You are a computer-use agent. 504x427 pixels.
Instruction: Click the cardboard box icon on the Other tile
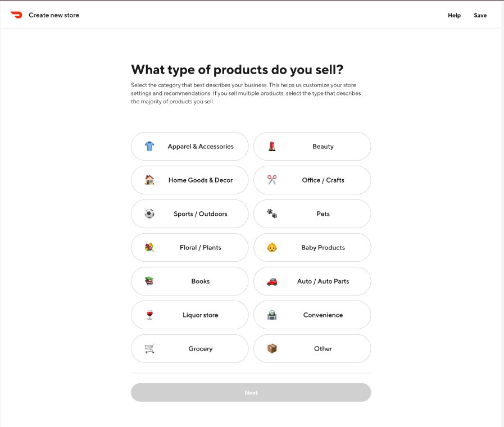(x=272, y=348)
